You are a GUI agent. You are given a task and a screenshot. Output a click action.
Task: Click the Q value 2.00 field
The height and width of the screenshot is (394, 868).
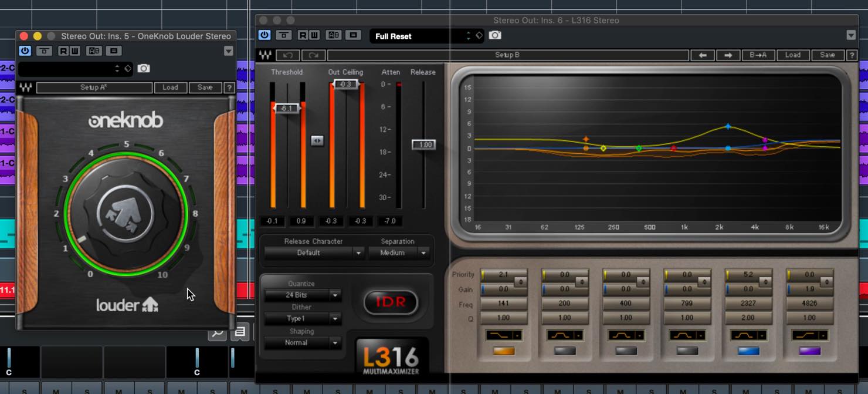pyautogui.click(x=748, y=318)
